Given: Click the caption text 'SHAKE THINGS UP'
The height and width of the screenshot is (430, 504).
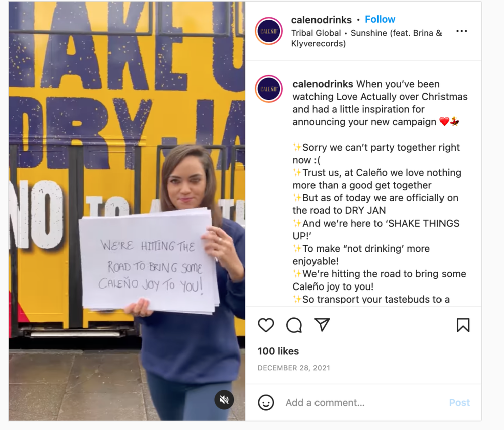Looking at the screenshot, I should pos(376,229).
